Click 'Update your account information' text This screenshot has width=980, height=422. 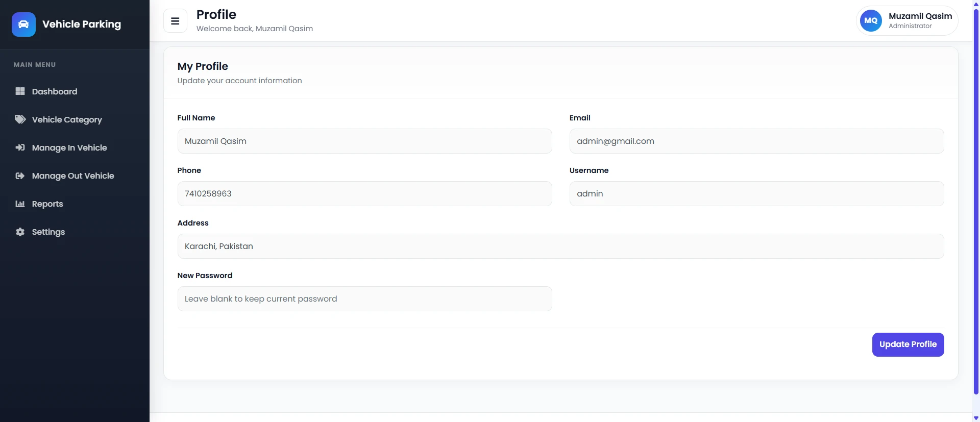click(x=239, y=81)
